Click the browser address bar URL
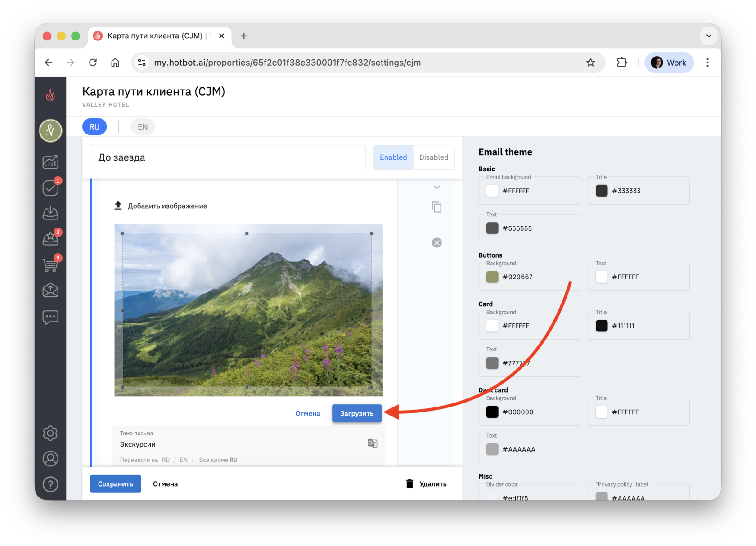The image size is (756, 546). [287, 63]
